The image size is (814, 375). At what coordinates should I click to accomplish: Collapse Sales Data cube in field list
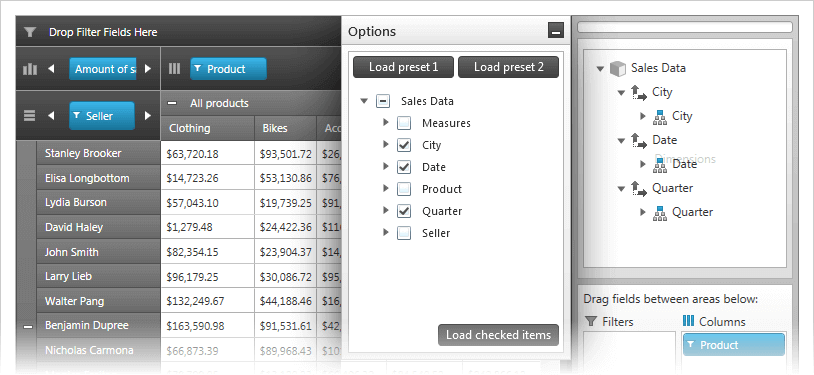click(601, 69)
